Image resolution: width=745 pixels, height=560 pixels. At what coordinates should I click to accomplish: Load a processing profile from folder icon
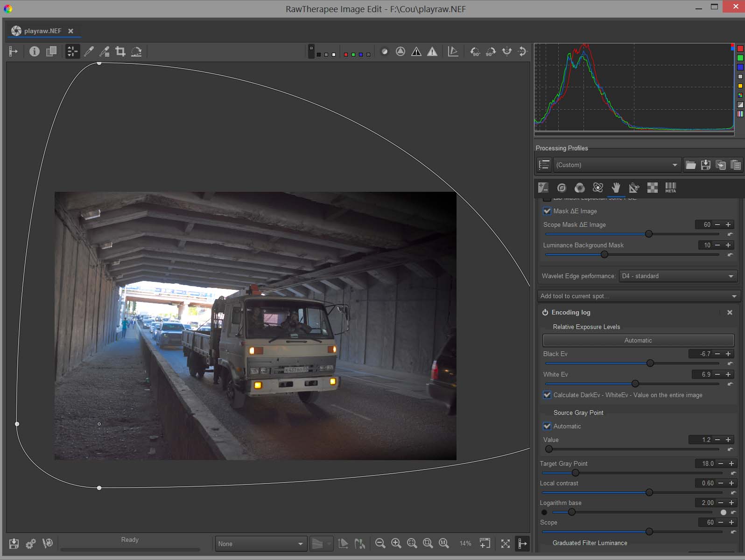point(690,165)
